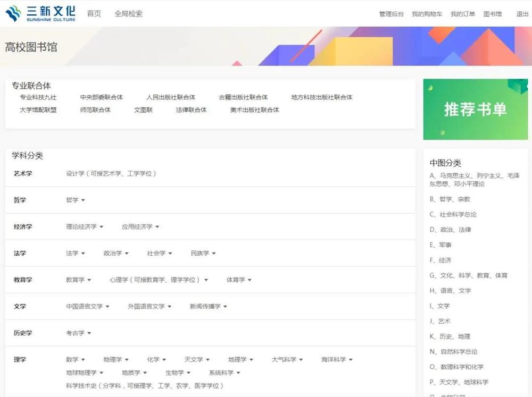The image size is (532, 397).
Task: Select category B、哲学、宗教
Action: coord(450,199)
